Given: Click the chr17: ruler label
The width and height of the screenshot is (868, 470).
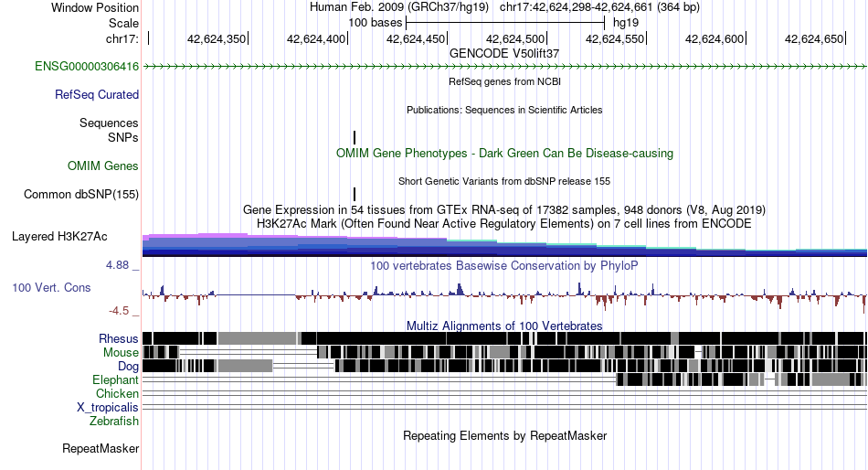Looking at the screenshot, I should (x=122, y=38).
